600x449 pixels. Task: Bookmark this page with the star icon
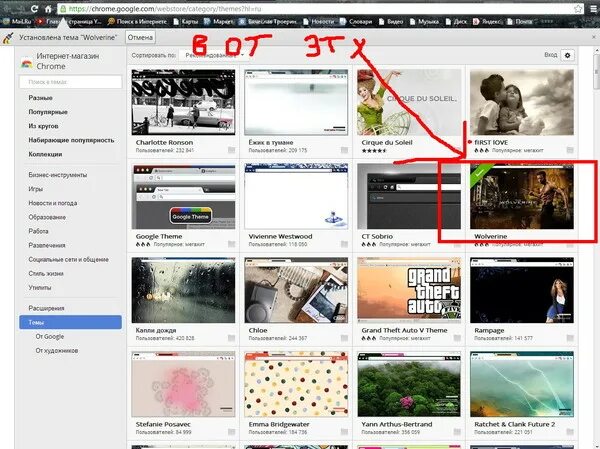coord(578,8)
